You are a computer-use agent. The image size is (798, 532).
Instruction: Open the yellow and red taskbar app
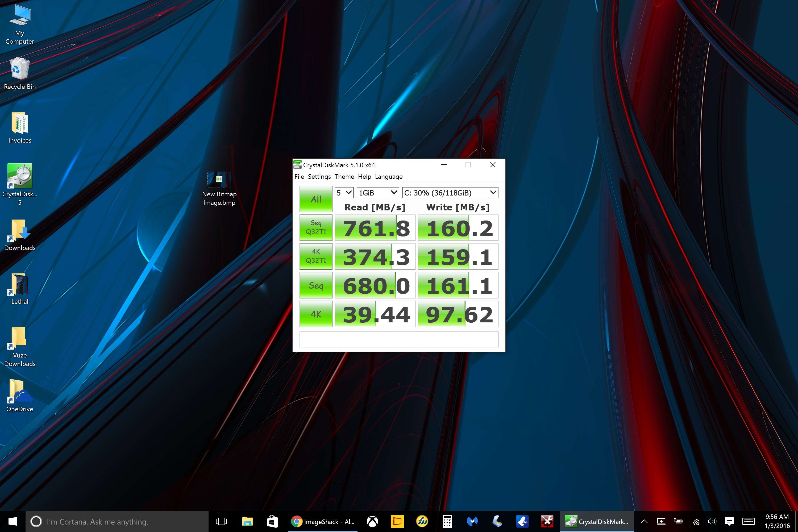[397, 521]
